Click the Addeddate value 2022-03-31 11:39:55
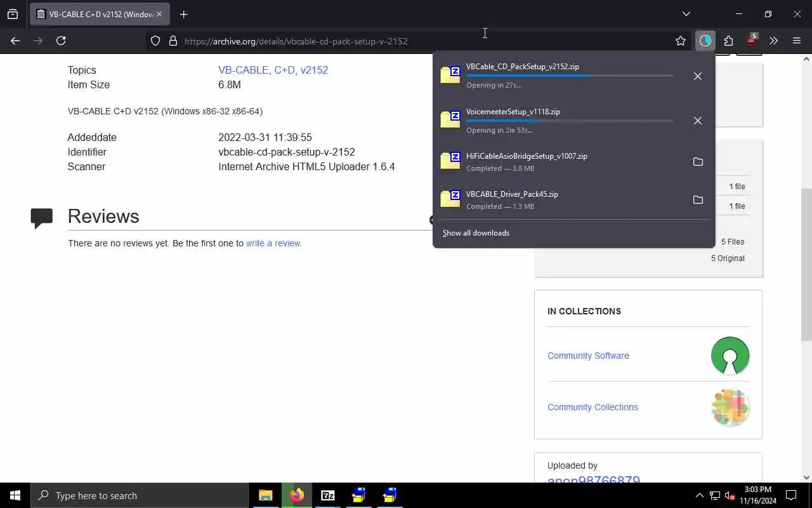812x508 pixels. [265, 137]
